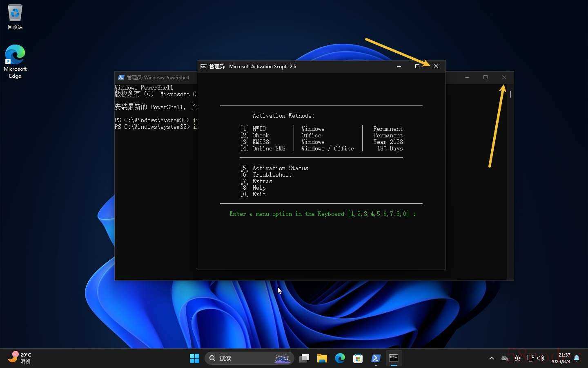Click the 'Microsoft Activation Scripts 2.6' title text

(x=263, y=66)
